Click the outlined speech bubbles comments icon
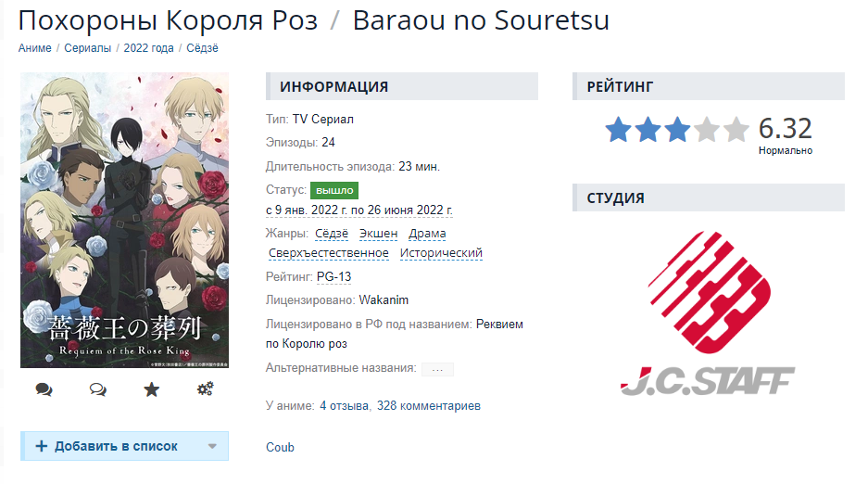The height and width of the screenshot is (484, 868). coord(98,389)
